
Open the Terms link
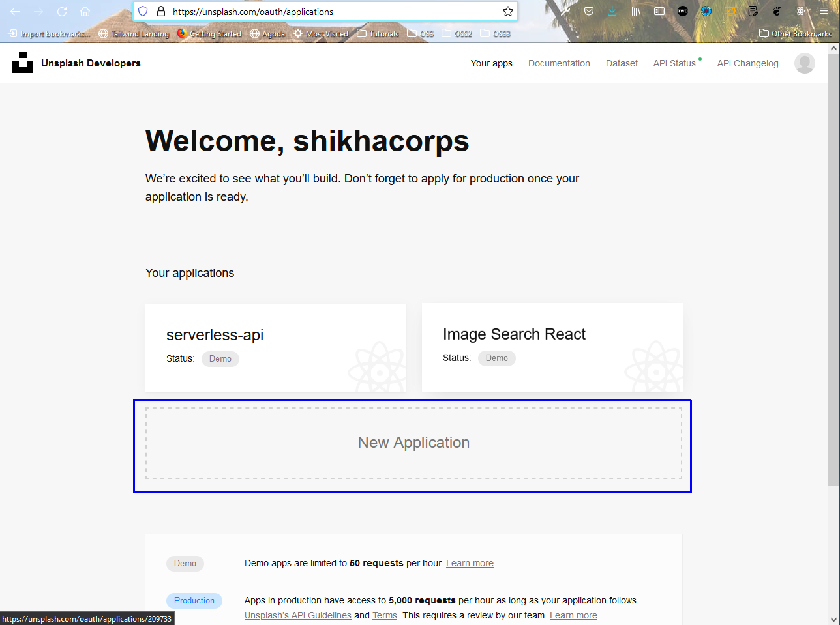[385, 615]
